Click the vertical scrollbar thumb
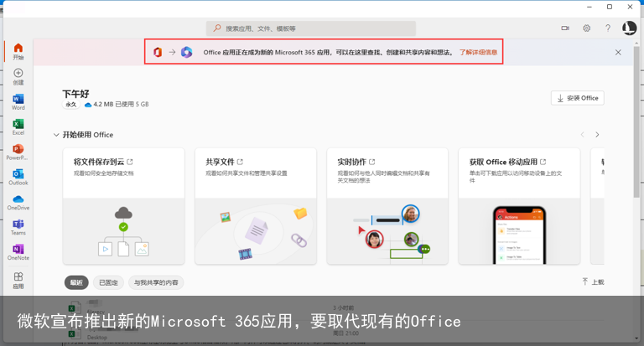The width and height of the screenshot is (644, 346). coord(636,123)
